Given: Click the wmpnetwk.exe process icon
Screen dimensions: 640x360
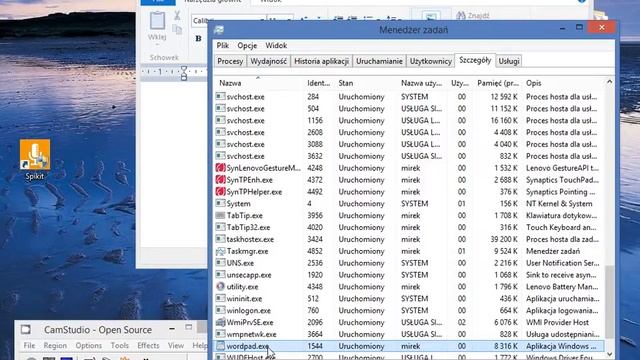Looking at the screenshot, I should coord(220,334).
